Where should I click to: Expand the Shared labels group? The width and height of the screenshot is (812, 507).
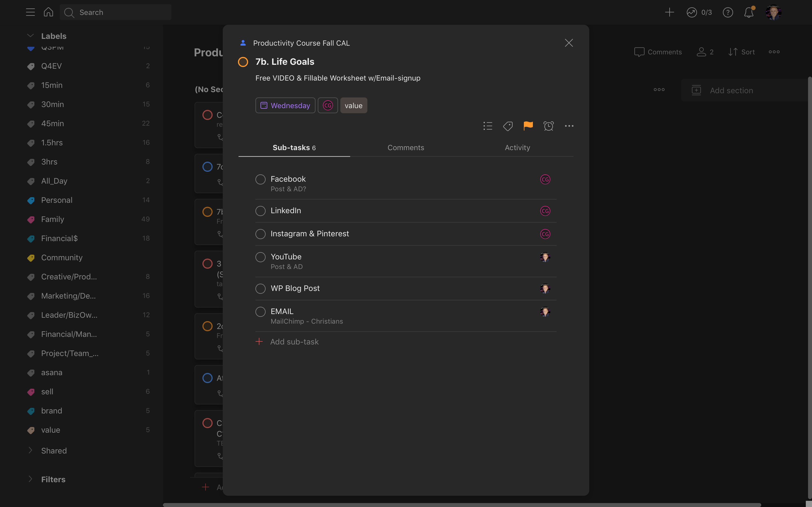tap(30, 450)
